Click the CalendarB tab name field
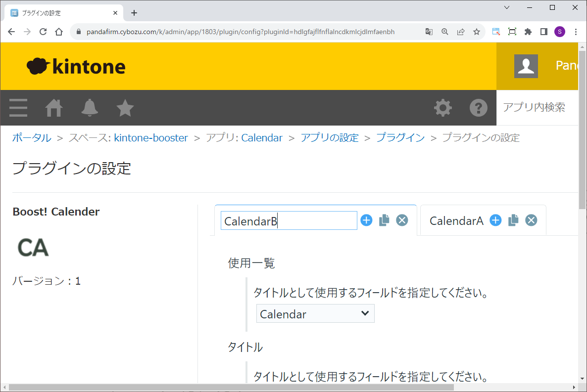The image size is (587, 392). 289,221
